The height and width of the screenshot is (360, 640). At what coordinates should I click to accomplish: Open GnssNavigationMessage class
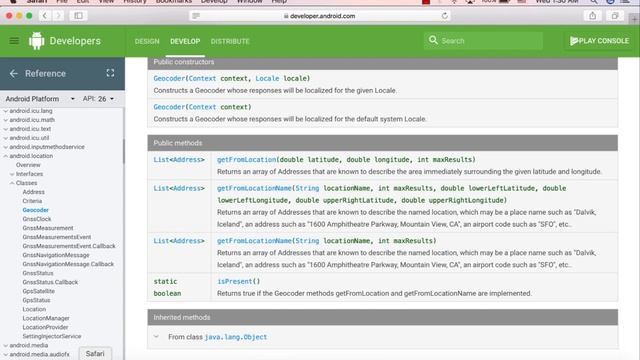(x=56, y=255)
